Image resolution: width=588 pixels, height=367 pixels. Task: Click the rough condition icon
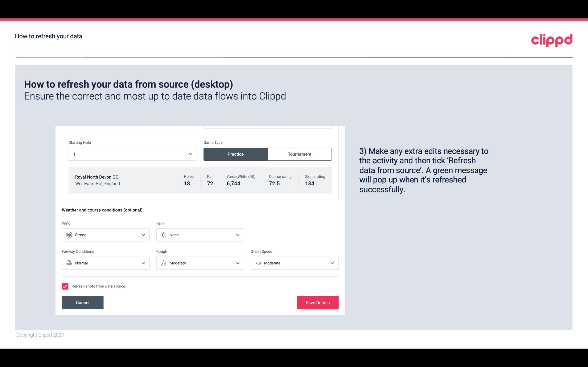pyautogui.click(x=163, y=263)
